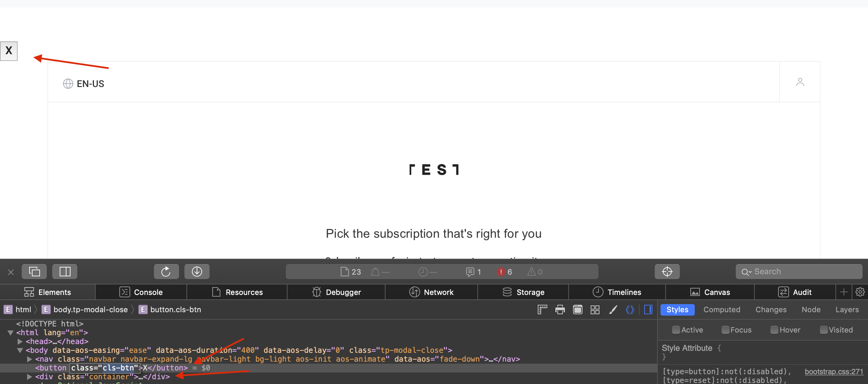Enable the Visited pseudo-class checkbox
Image resolution: width=868 pixels, height=384 pixels.
coord(824,330)
